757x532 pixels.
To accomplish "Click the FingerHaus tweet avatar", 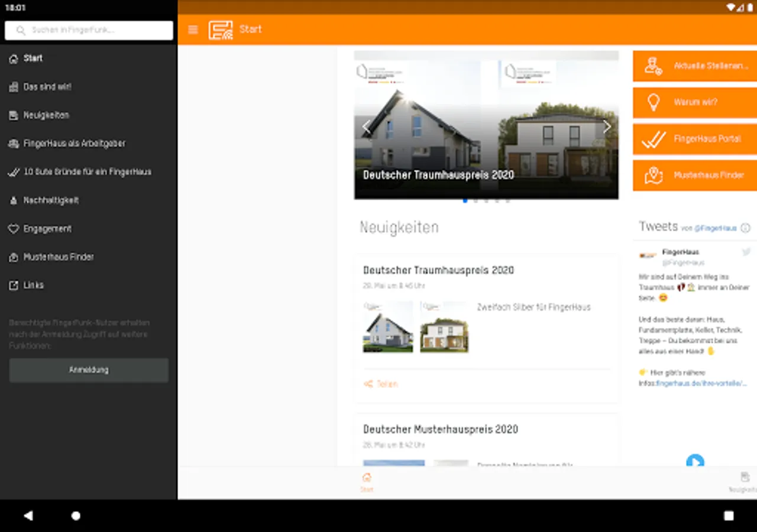I will pos(648,256).
